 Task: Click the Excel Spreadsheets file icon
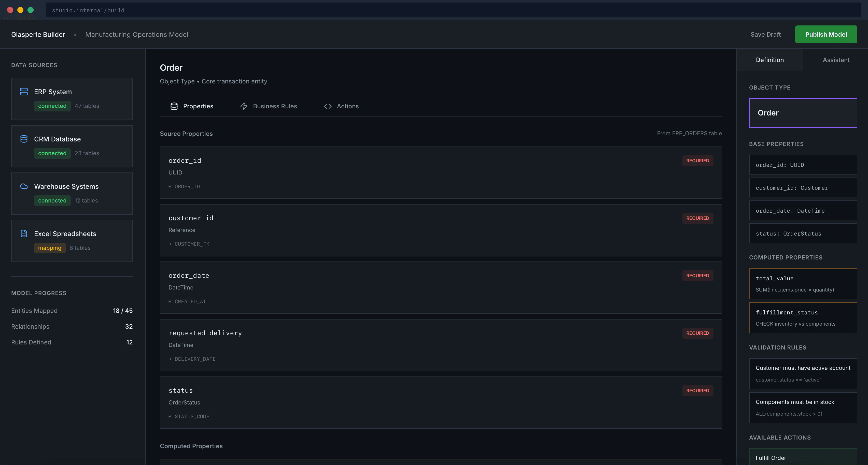point(24,233)
